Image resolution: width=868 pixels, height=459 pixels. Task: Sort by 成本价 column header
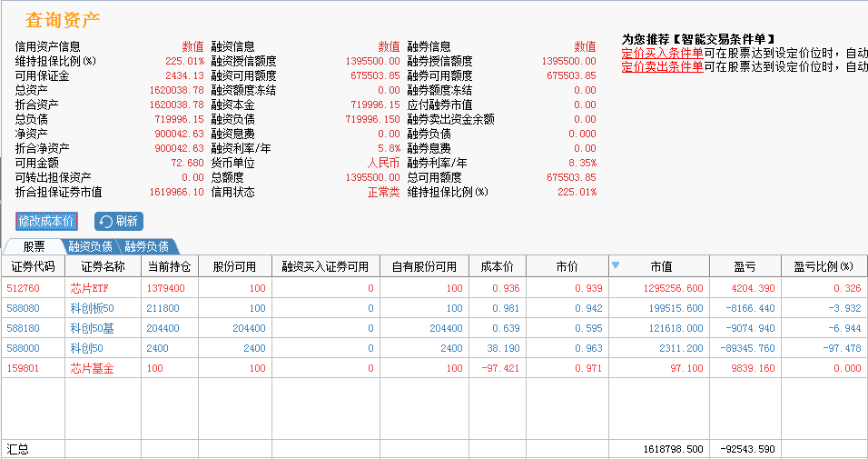click(x=498, y=266)
